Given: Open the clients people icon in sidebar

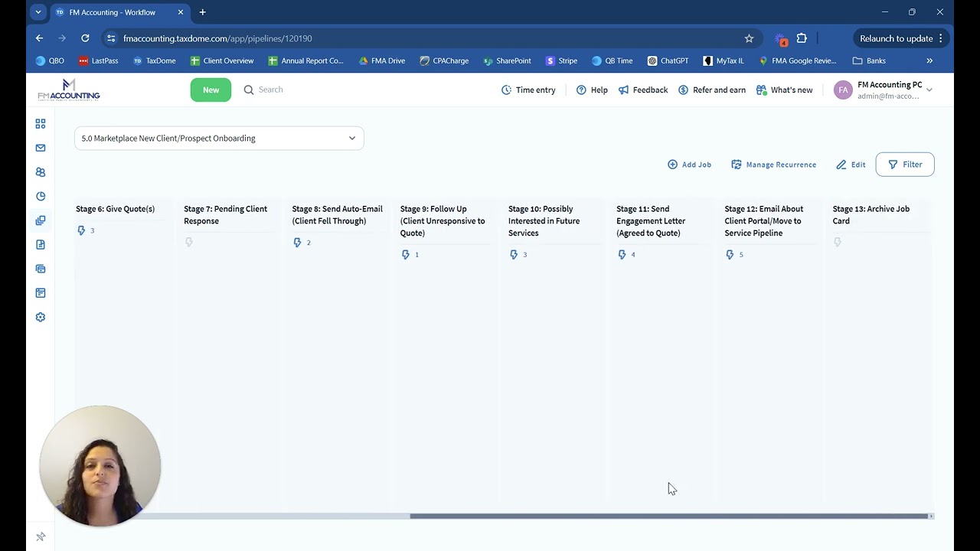Looking at the screenshot, I should (41, 172).
